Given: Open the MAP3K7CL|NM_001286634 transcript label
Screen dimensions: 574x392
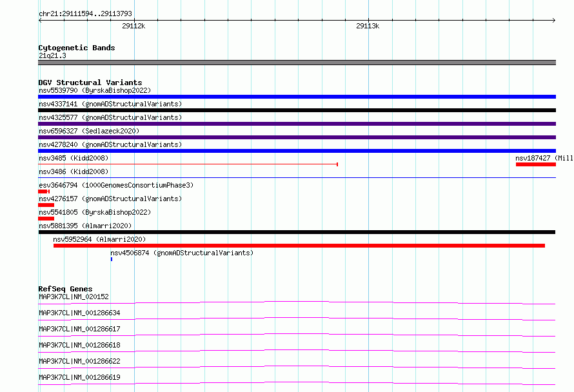Looking at the screenshot, I should pos(79,313).
